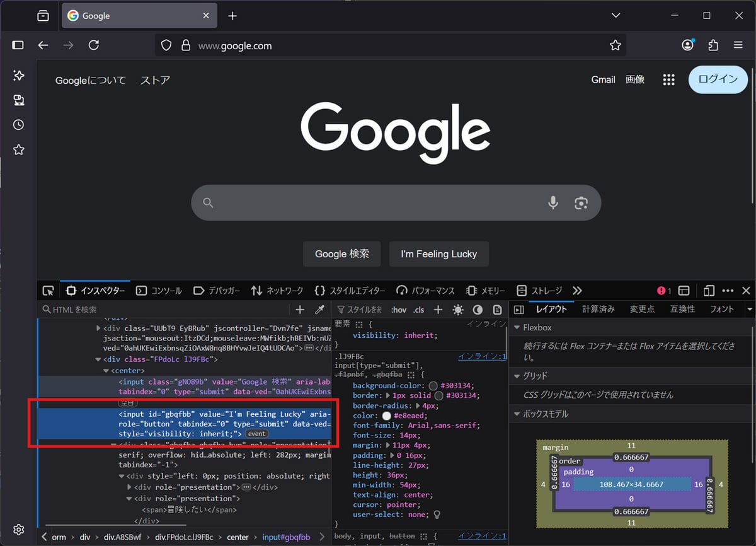Screen dimensions: 756x546
Task: Open the Gmail link
Action: click(x=603, y=79)
